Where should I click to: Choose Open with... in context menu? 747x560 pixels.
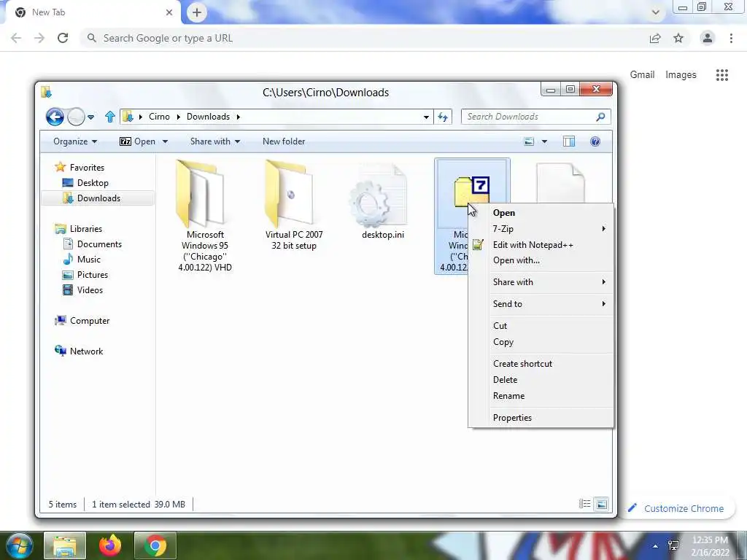click(541, 260)
